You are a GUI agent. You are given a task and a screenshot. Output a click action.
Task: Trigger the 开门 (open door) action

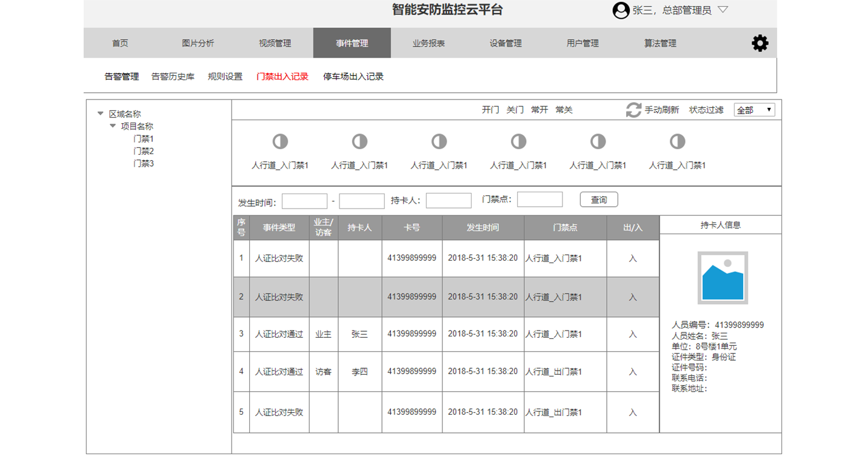pyautogui.click(x=490, y=110)
